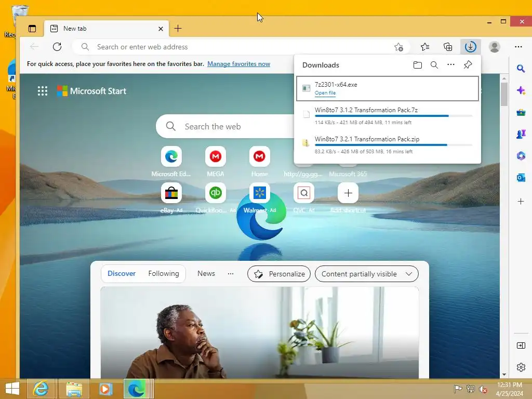
Task: Open the MEGA shortcut tile
Action: click(216, 156)
